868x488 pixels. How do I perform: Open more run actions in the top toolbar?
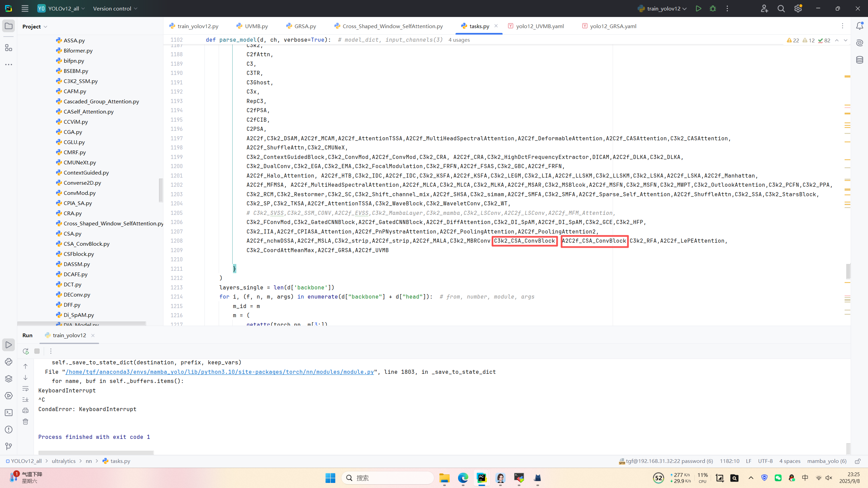click(727, 8)
